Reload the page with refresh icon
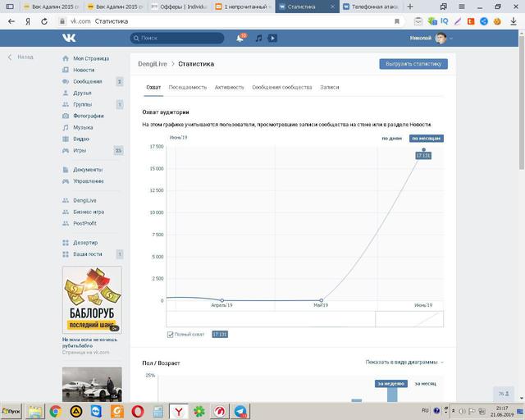This screenshot has width=525, height=420. (43, 21)
